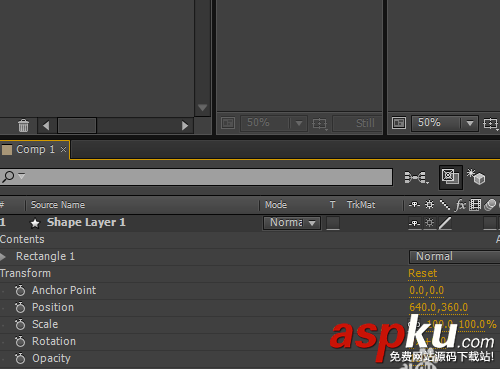Click the collapse transformations column header icon
The width and height of the screenshot is (500, 369).
[430, 205]
